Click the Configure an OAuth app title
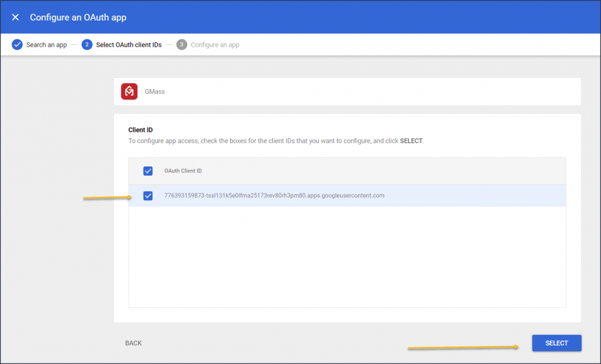Viewport: 601px width, 364px height. 78,17
